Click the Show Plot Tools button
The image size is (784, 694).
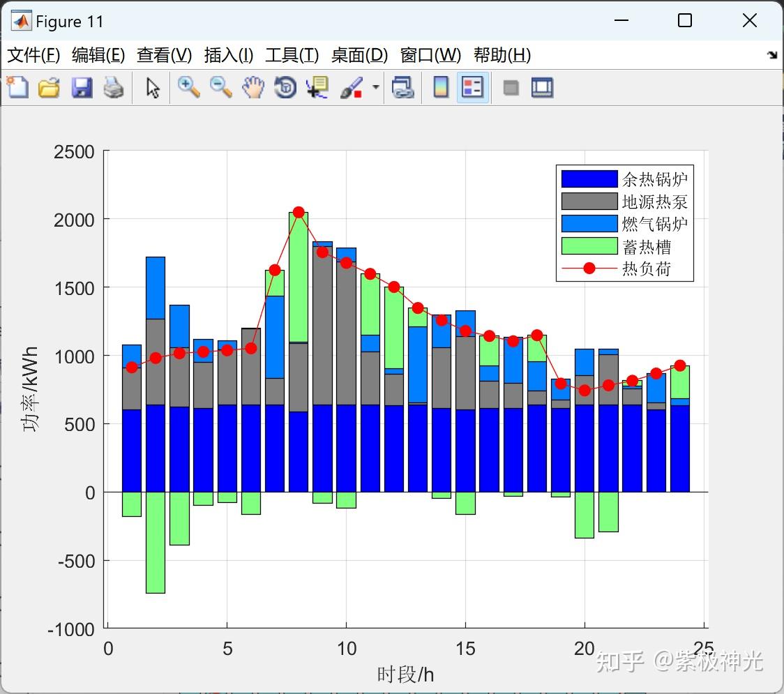tap(542, 87)
